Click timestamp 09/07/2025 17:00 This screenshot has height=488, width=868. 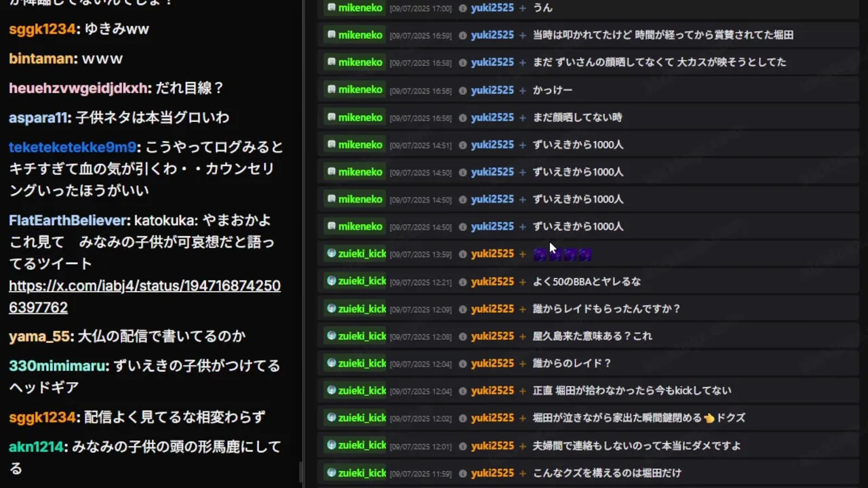420,9
